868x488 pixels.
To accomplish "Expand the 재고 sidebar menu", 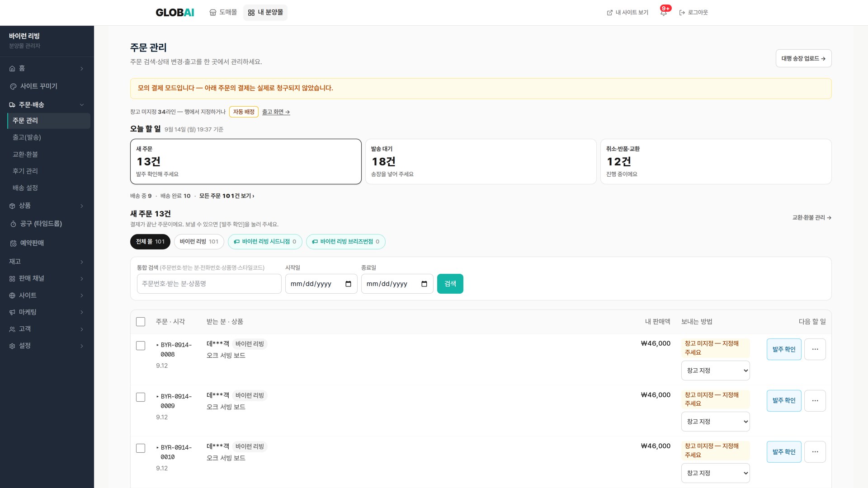I will (47, 262).
